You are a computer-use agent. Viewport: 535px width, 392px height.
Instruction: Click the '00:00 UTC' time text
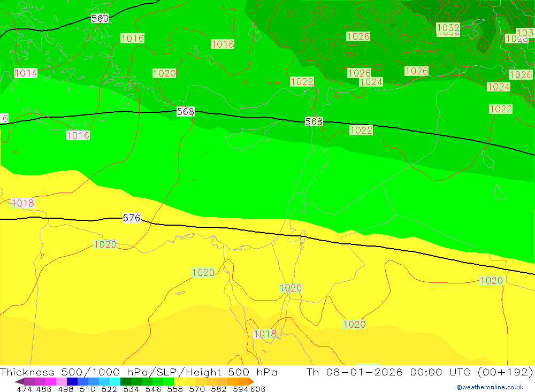[x=440, y=372]
